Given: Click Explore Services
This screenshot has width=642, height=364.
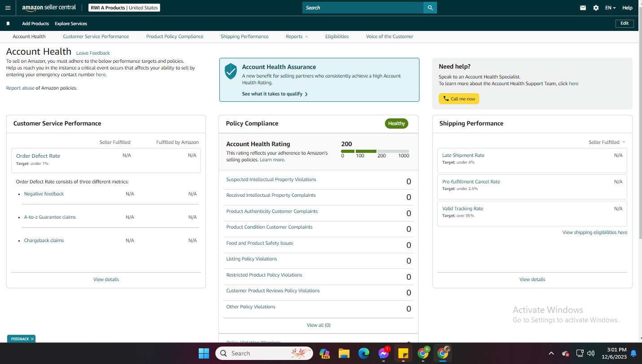Looking at the screenshot, I should point(71,23).
